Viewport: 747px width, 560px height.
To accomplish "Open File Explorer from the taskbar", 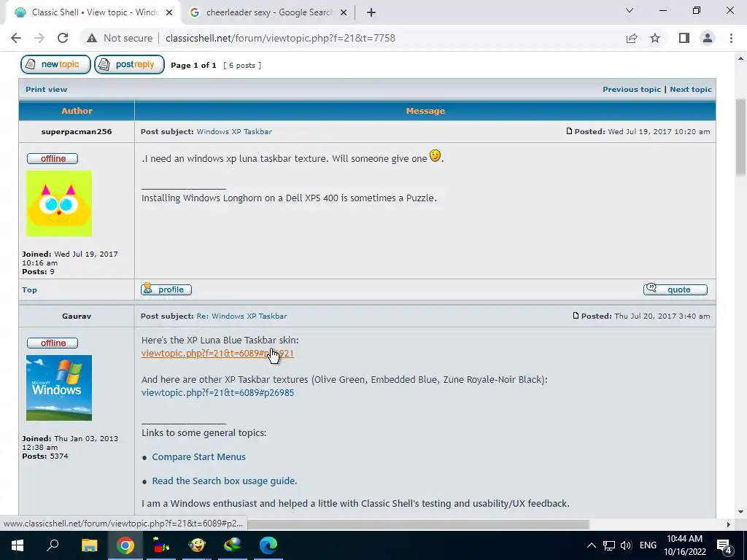I will (x=89, y=545).
